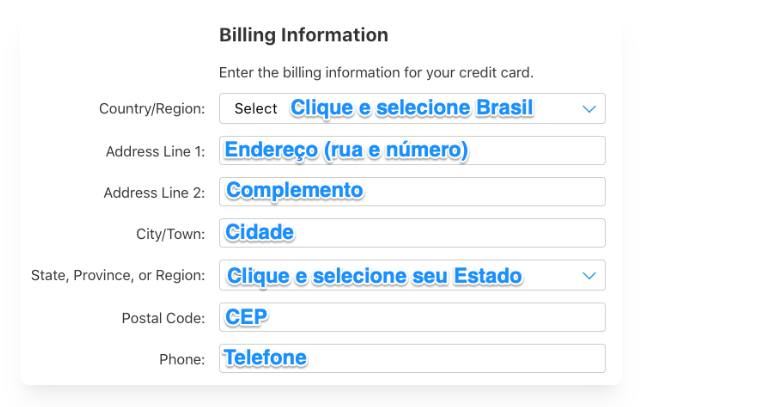Image resolution: width=777 pixels, height=407 pixels.
Task: Click the "State, Province, or Region:" label
Action: tap(118, 275)
